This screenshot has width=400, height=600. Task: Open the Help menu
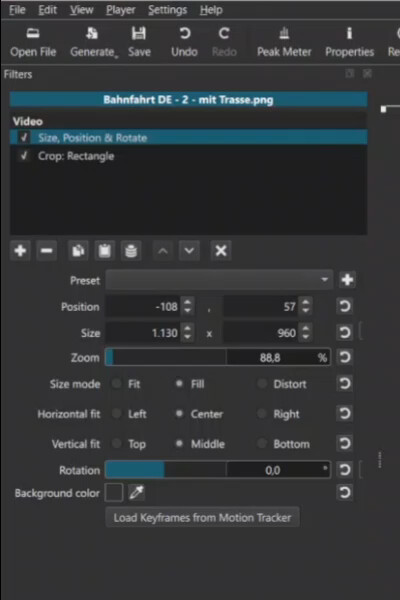coord(211,10)
